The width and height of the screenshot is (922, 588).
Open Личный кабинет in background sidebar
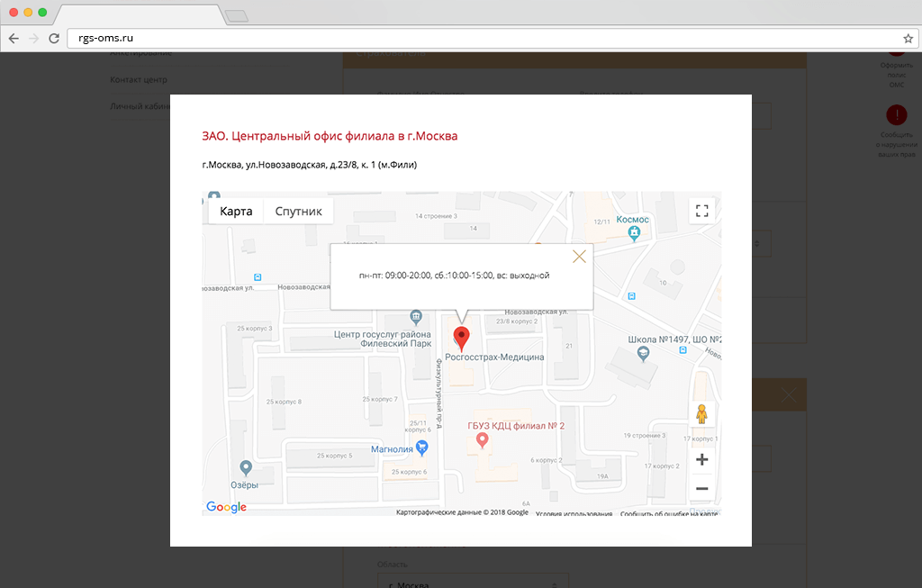(x=140, y=106)
